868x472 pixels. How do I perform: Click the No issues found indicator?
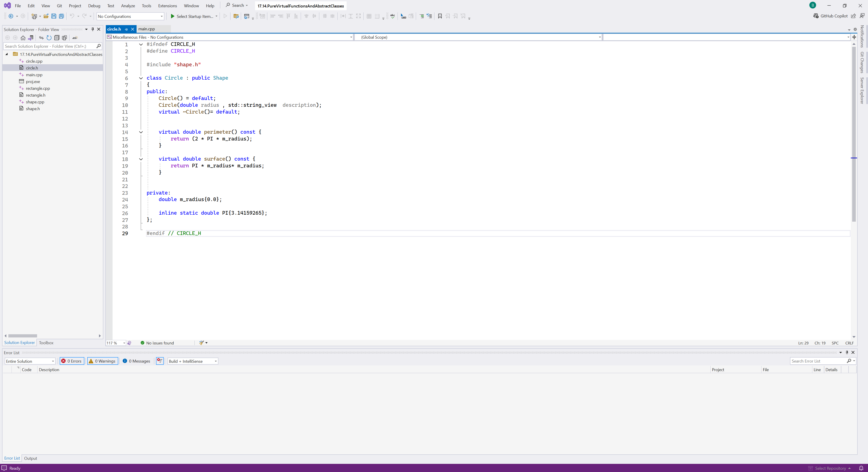pos(157,343)
